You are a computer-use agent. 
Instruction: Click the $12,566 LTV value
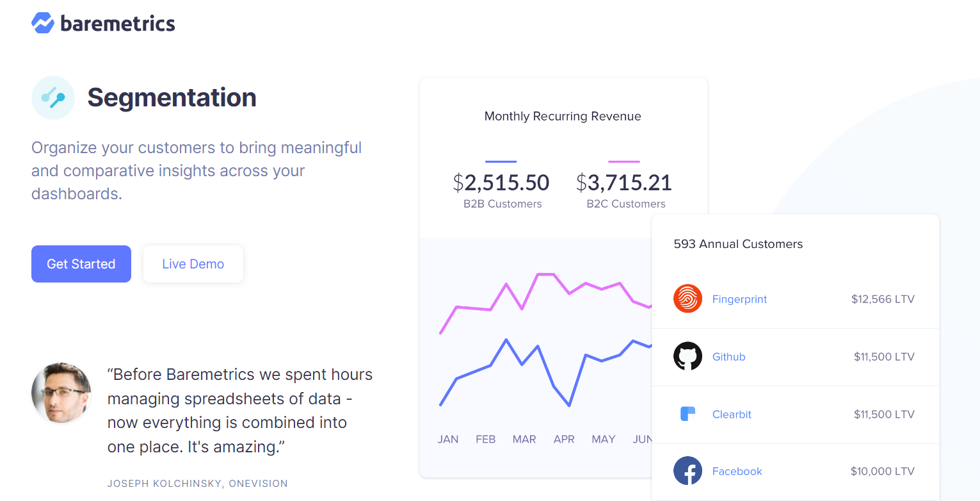tap(883, 299)
